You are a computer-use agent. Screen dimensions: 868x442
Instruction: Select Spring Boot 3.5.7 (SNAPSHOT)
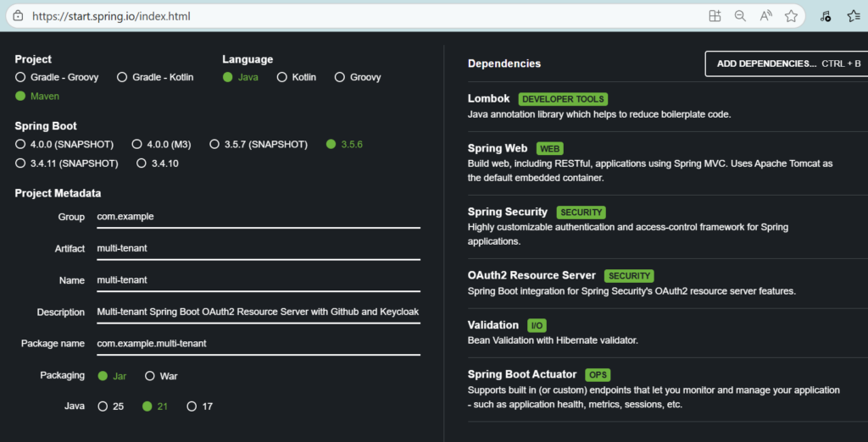[259, 145]
